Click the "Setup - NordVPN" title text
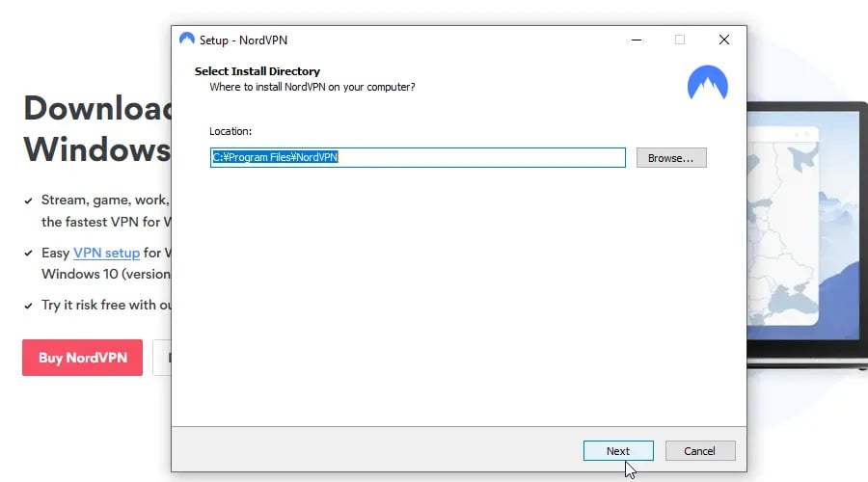 pos(243,40)
